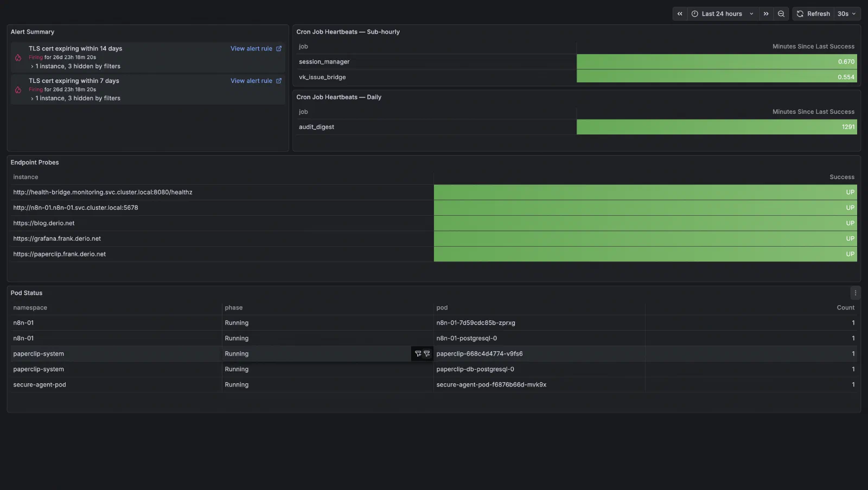Viewport: 868px width, 490px height.
Task: Click the grafana.frank.derio.net endpoint
Action: [57, 238]
